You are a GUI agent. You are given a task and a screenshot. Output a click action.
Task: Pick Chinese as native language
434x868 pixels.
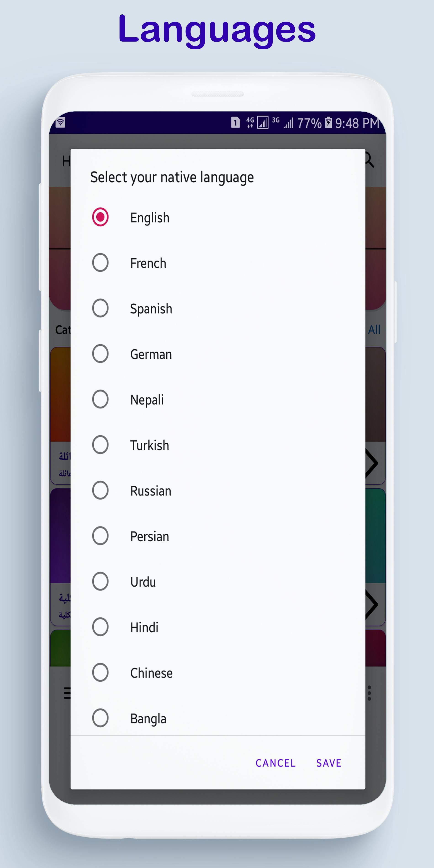pos(101,672)
